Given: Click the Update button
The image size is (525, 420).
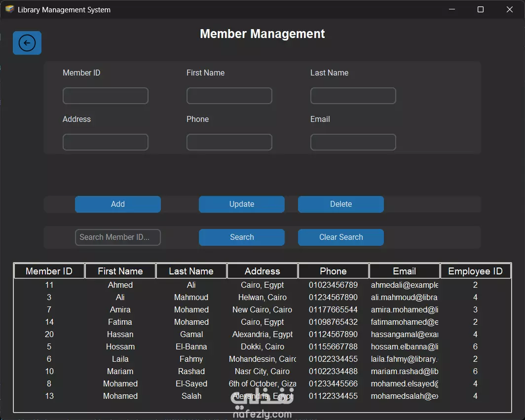Looking at the screenshot, I should (242, 204).
